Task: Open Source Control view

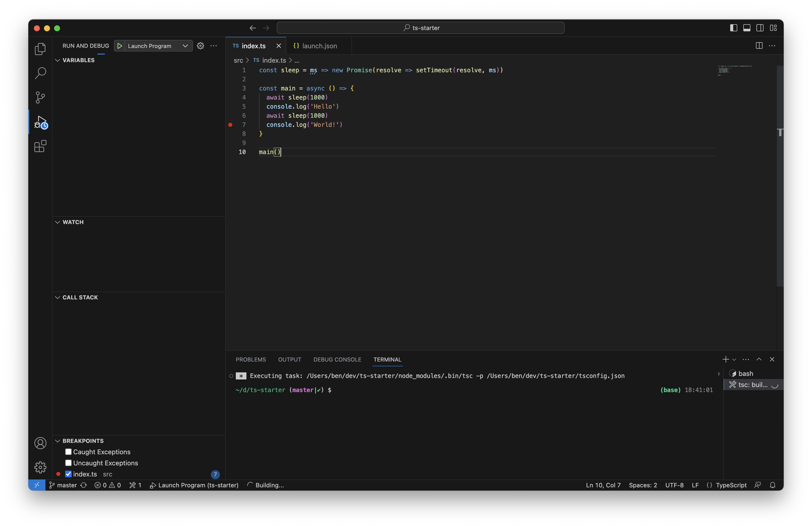Action: pos(40,98)
